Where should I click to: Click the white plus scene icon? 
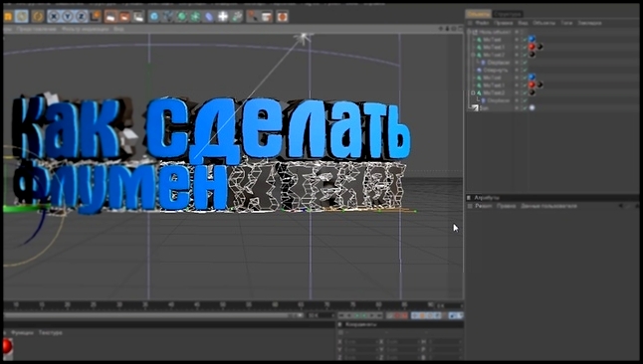coord(223,17)
